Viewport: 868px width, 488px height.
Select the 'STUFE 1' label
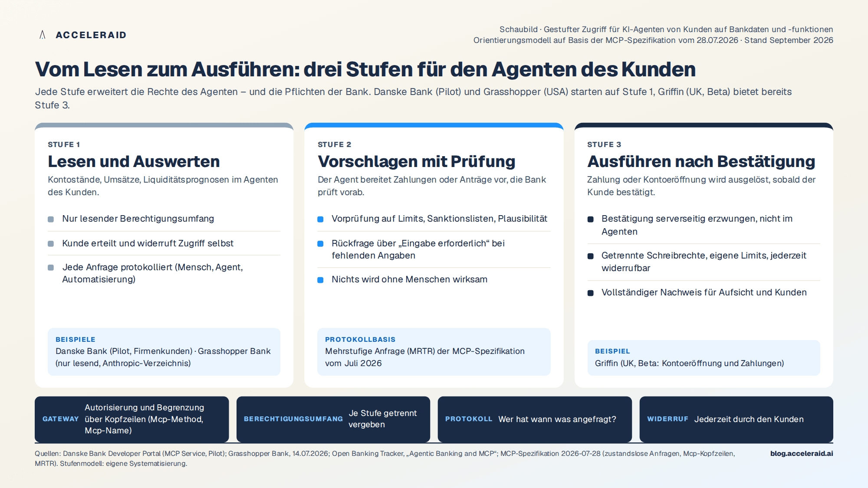click(64, 144)
